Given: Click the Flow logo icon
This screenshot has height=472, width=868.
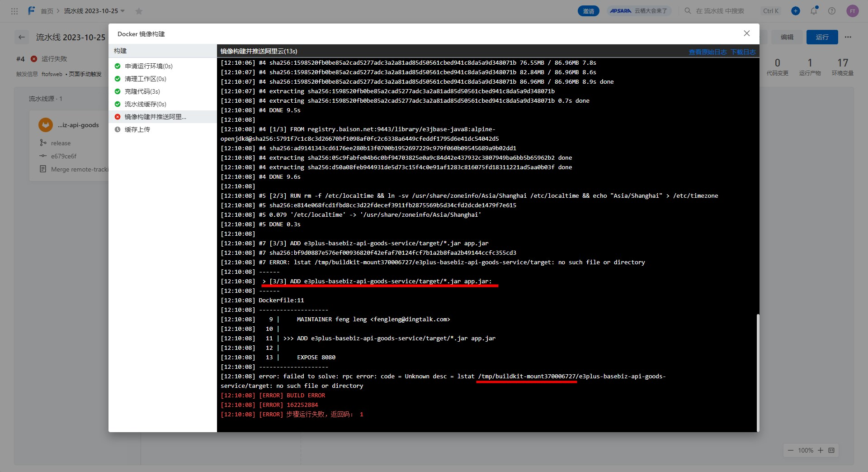Looking at the screenshot, I should 31,10.
